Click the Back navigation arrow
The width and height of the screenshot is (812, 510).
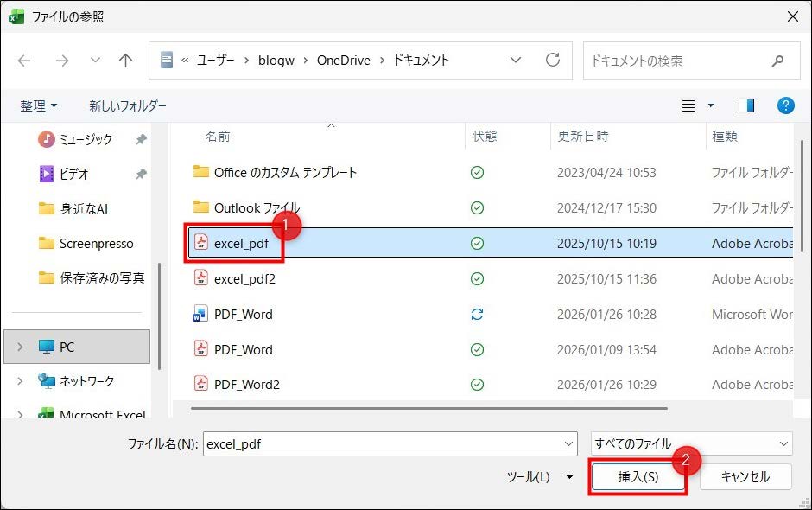24,61
